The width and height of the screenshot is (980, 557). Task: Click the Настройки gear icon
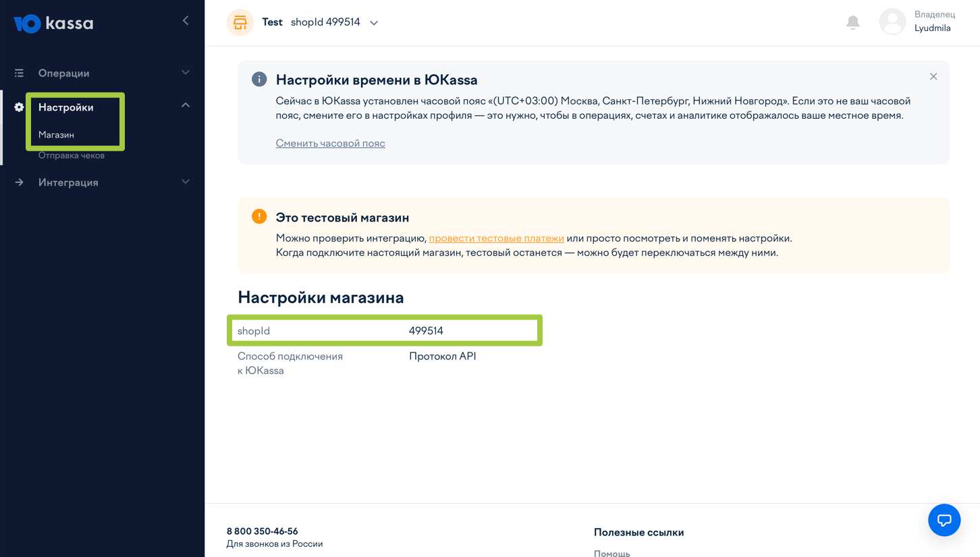click(x=19, y=107)
